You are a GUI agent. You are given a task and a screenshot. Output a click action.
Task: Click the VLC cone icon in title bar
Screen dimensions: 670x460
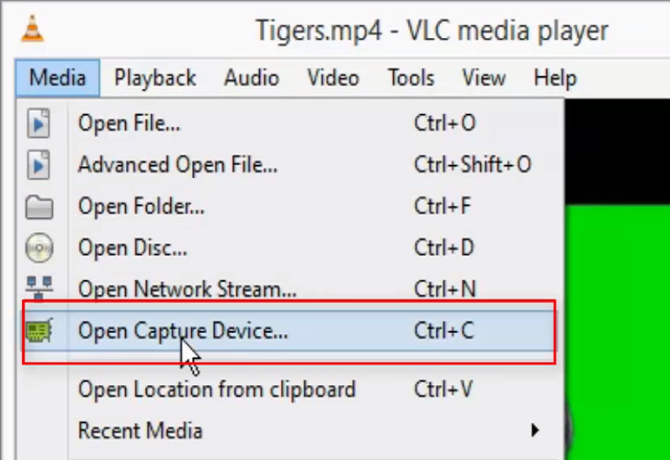point(31,30)
